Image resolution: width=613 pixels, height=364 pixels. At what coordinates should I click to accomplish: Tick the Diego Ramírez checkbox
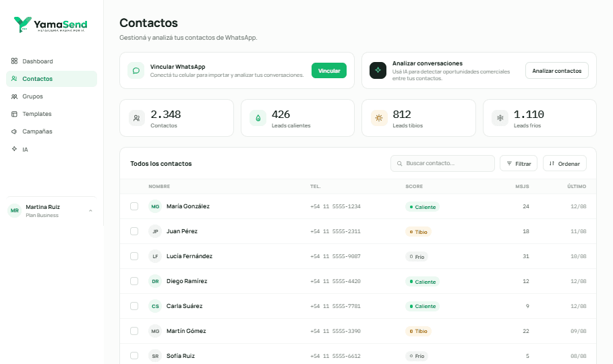134,281
